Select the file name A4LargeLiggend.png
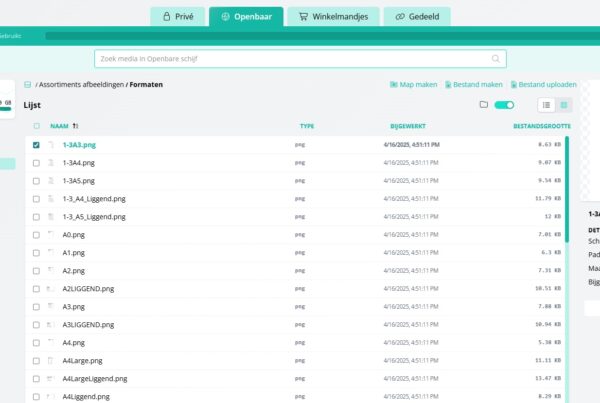The image size is (600, 403). click(95, 379)
